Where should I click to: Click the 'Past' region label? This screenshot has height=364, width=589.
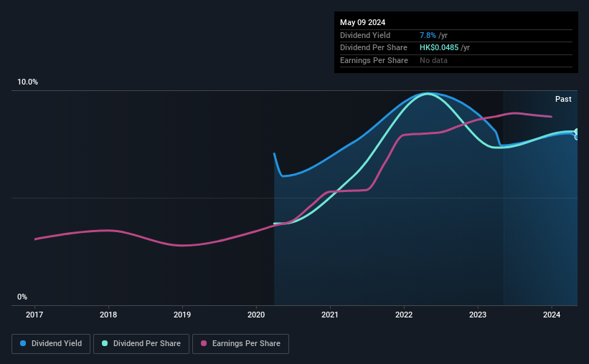click(563, 99)
